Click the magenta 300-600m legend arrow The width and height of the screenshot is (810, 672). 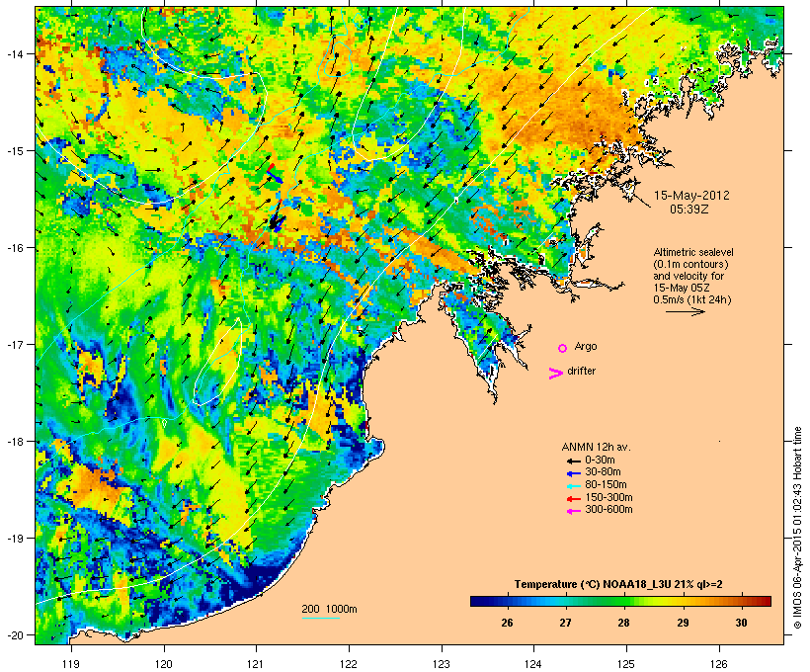(573, 511)
